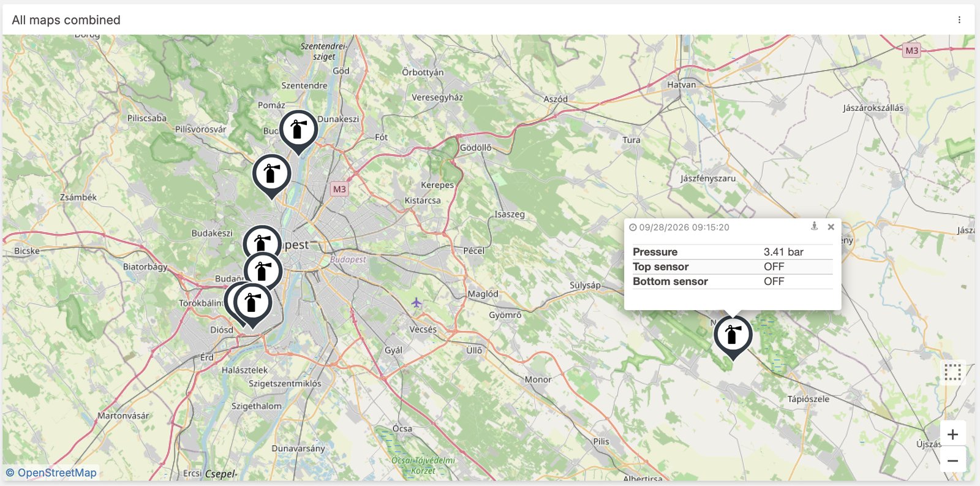Click the Tápiószele town label
The height and width of the screenshot is (486, 980).
click(809, 399)
